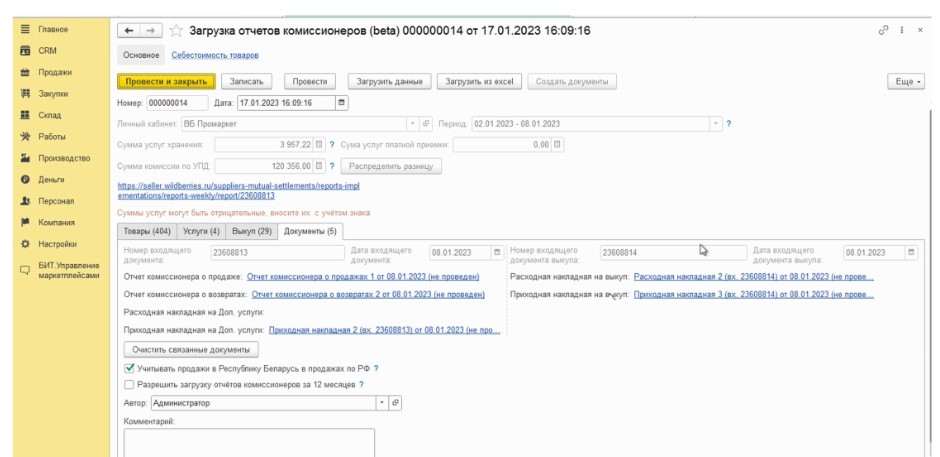
Task: Open Склад section in sidebar
Action: pos(50,114)
